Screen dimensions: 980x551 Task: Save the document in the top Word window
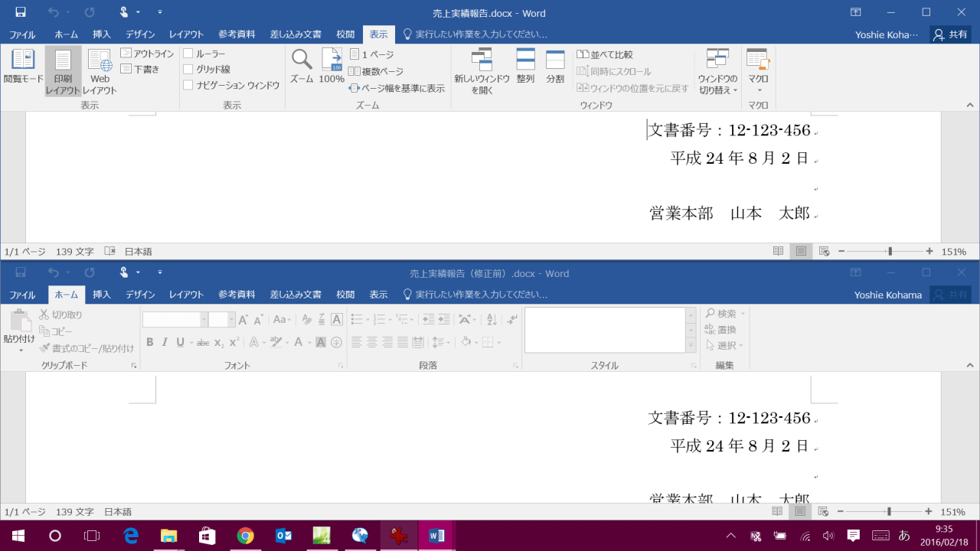(21, 12)
